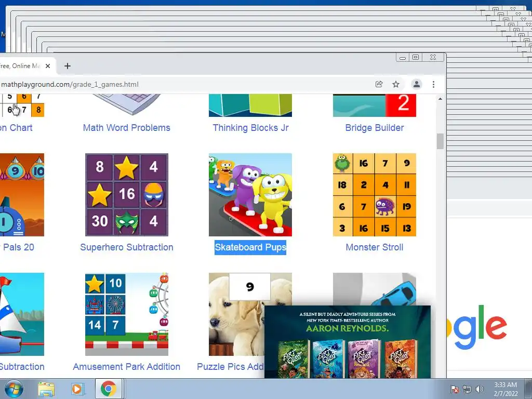Click the volume speaker tray icon

click(479, 389)
